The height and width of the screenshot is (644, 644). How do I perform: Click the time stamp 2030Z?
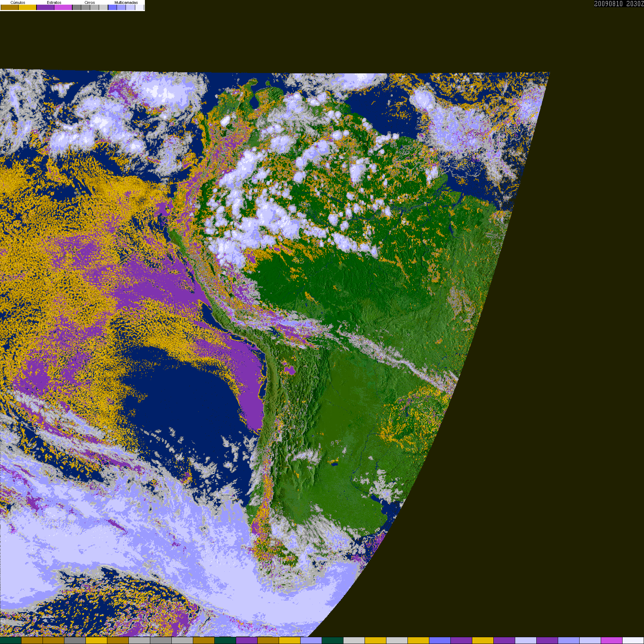(635, 4)
